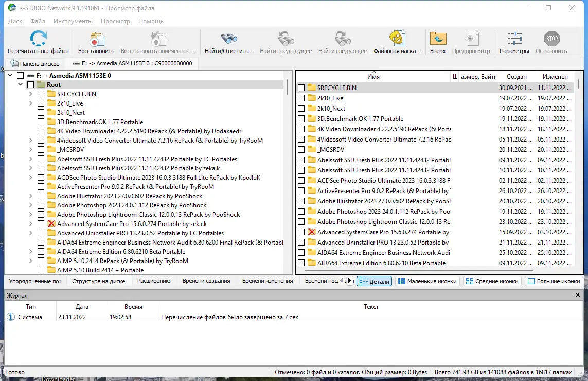Open the View (Просмотр) menu
The image size is (588, 381).
coord(115,21)
